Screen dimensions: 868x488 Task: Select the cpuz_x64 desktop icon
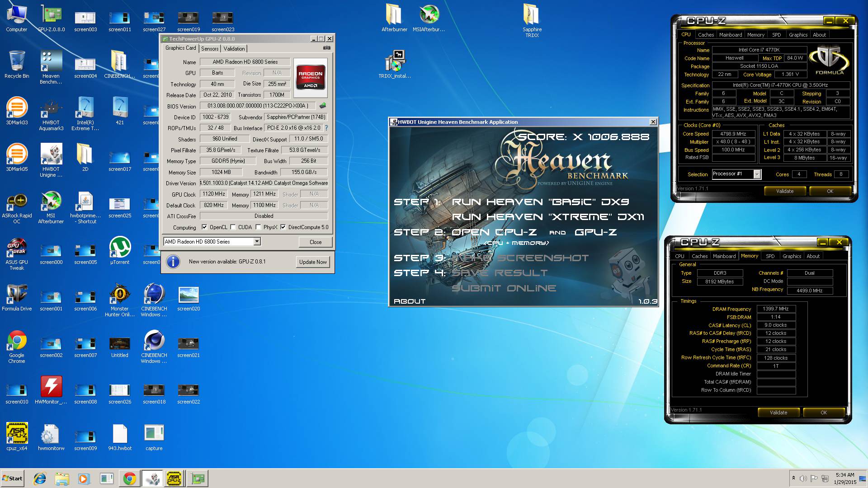(17, 437)
